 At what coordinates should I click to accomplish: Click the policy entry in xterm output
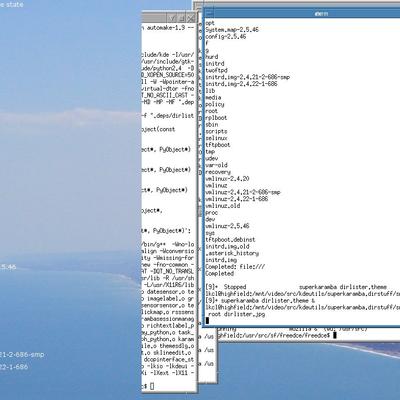tap(215, 104)
